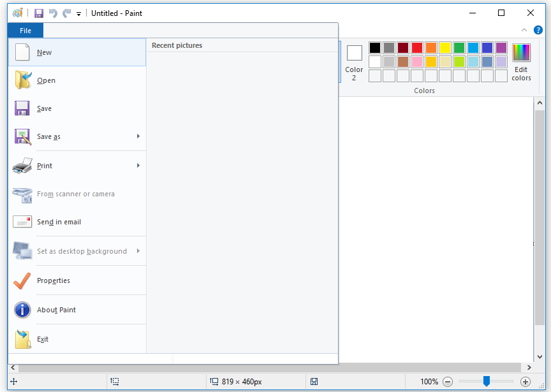Select About Paint from the File menu
This screenshot has height=392, width=551.
(x=55, y=310)
